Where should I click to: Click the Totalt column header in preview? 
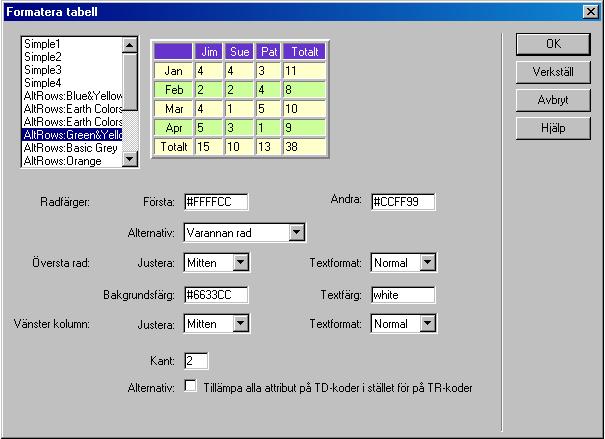coord(304,52)
